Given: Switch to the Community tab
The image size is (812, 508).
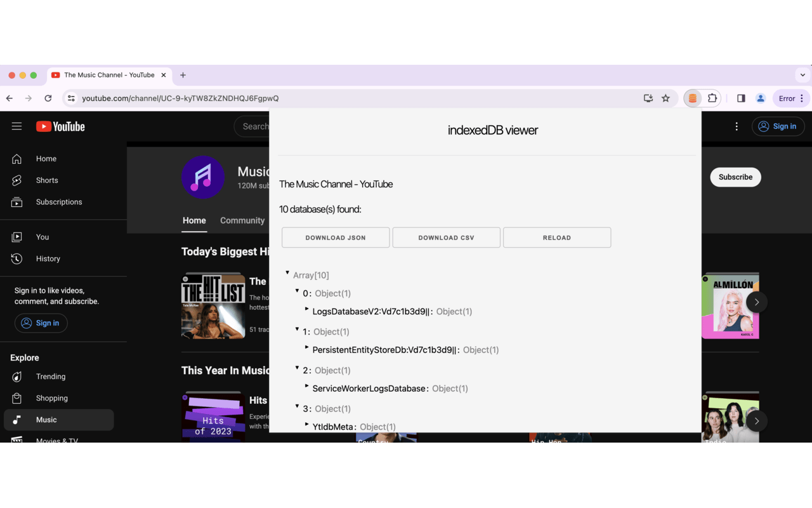Looking at the screenshot, I should click(x=242, y=220).
